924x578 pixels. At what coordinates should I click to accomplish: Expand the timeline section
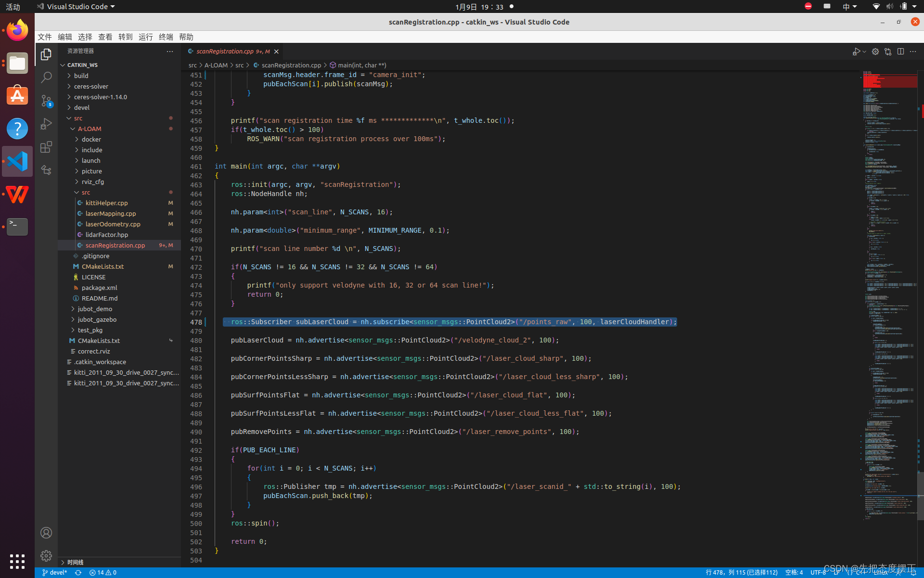pyautogui.click(x=75, y=562)
